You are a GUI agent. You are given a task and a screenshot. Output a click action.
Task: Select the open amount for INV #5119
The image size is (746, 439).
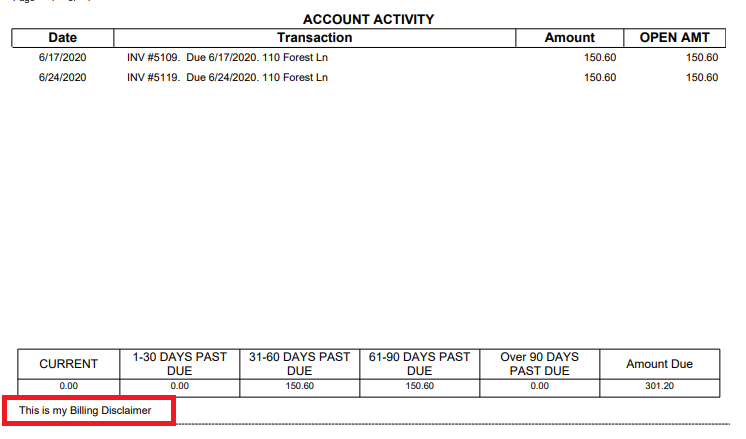pyautogui.click(x=701, y=77)
